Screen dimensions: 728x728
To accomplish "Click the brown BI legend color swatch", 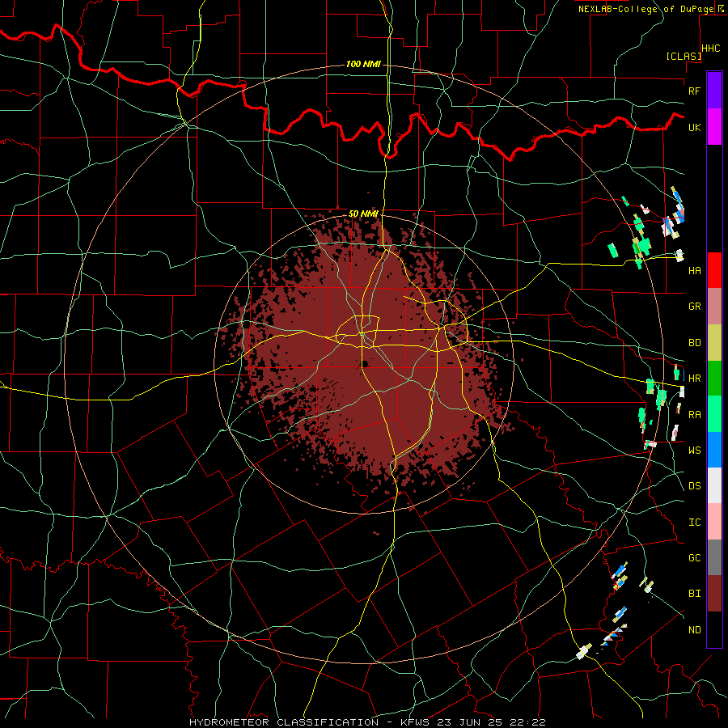I will pyautogui.click(x=714, y=594).
